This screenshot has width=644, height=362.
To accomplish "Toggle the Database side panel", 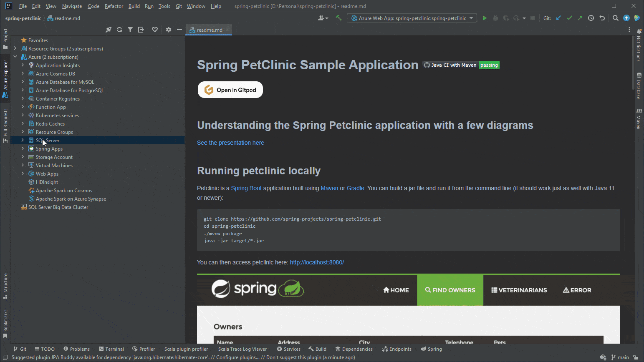I will [x=639, y=86].
